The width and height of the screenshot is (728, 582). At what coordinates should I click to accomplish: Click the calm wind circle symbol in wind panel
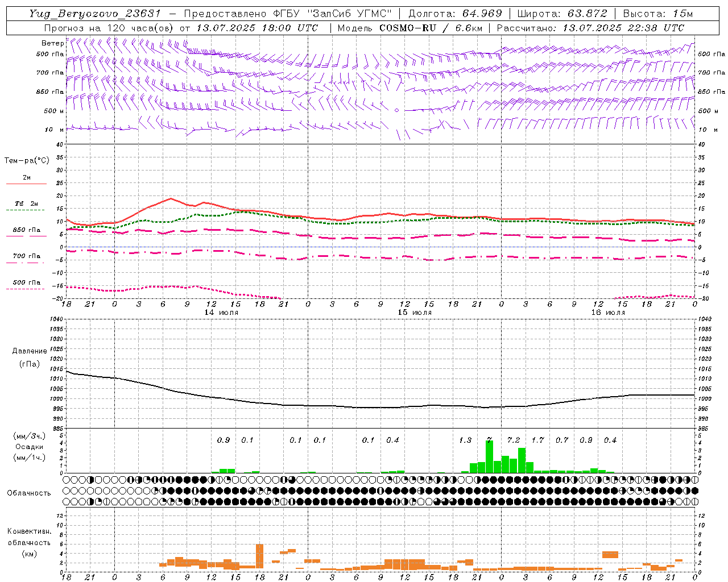click(x=396, y=110)
